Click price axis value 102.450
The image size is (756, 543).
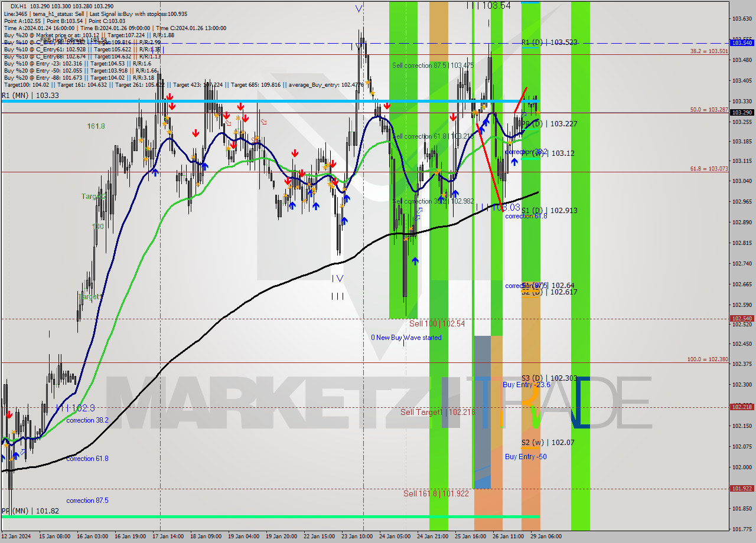[x=742, y=343]
